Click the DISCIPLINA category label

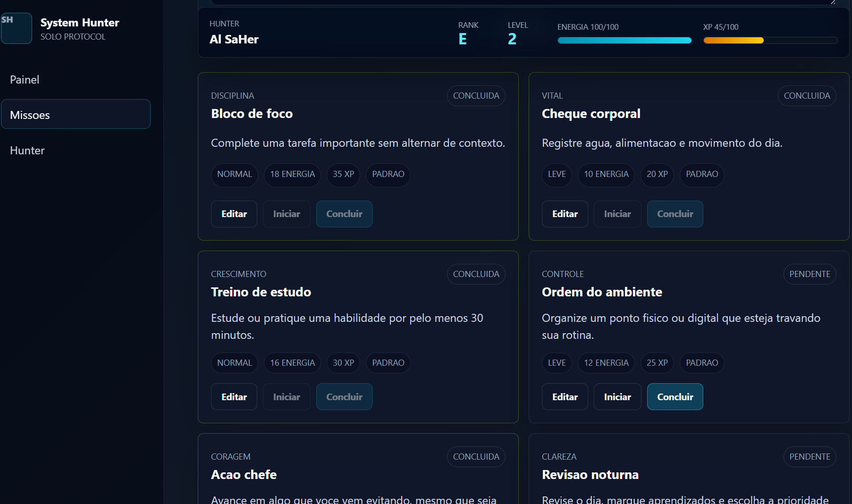pos(232,96)
